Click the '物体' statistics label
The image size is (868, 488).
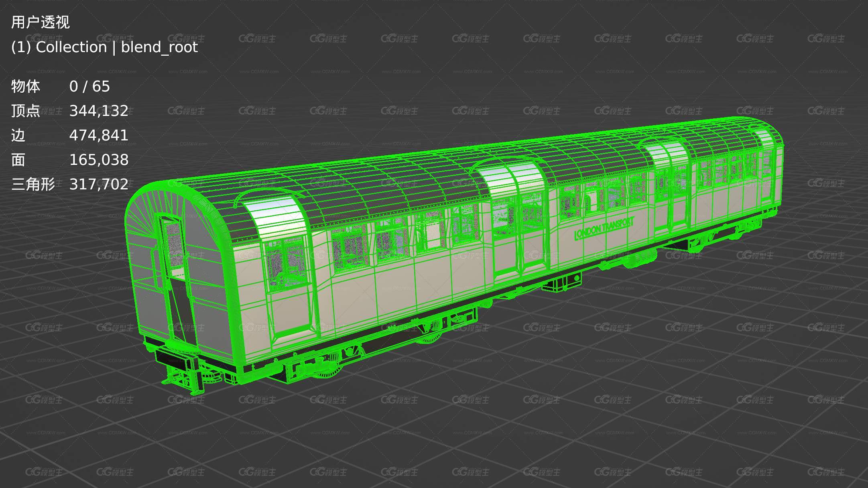pyautogui.click(x=26, y=86)
